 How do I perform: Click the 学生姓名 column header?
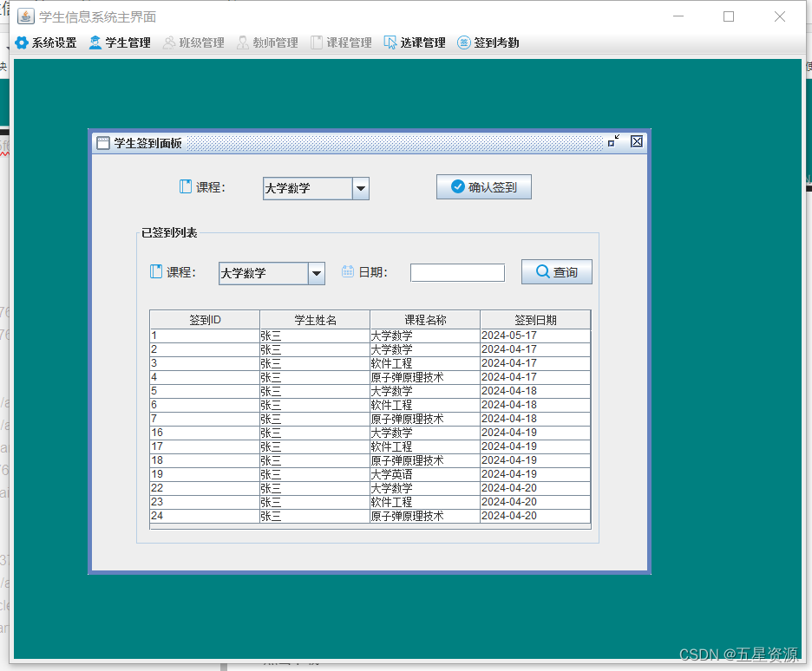click(x=314, y=319)
